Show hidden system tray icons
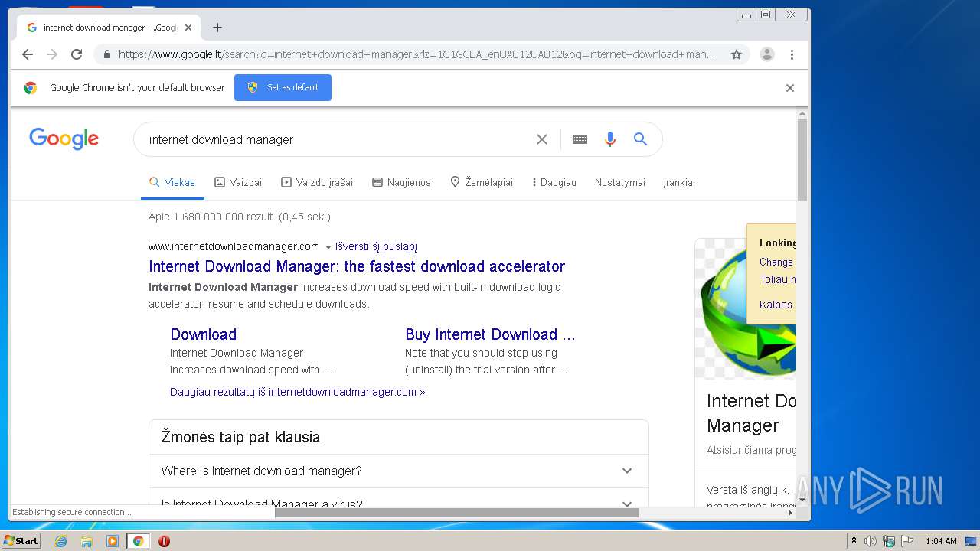Screen dimensions: 980x551 [x=854, y=541]
